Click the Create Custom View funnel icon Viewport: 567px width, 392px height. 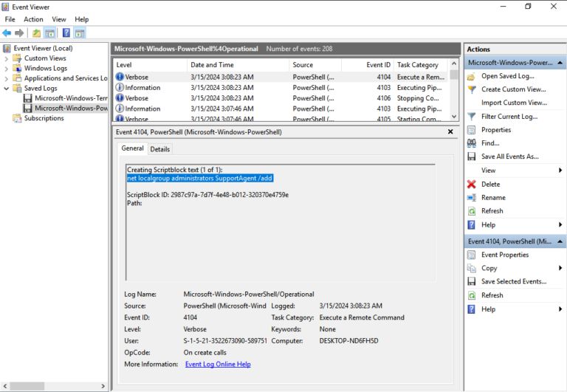pyautogui.click(x=472, y=89)
